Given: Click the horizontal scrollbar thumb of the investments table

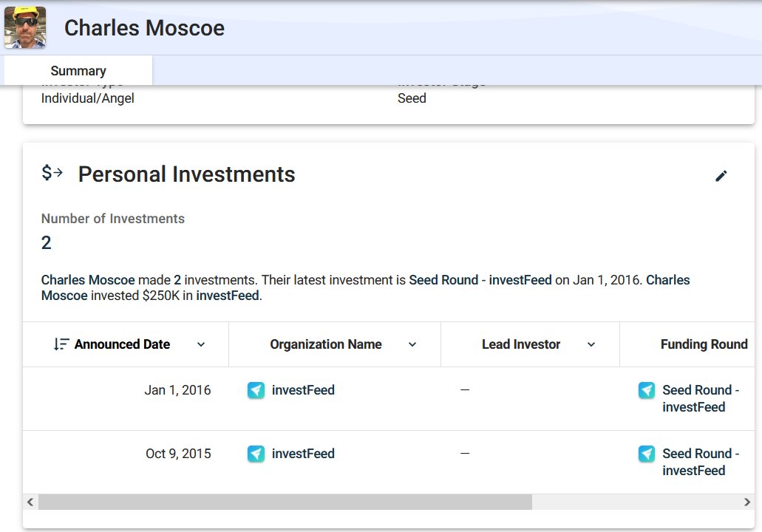Looking at the screenshot, I should (x=285, y=502).
